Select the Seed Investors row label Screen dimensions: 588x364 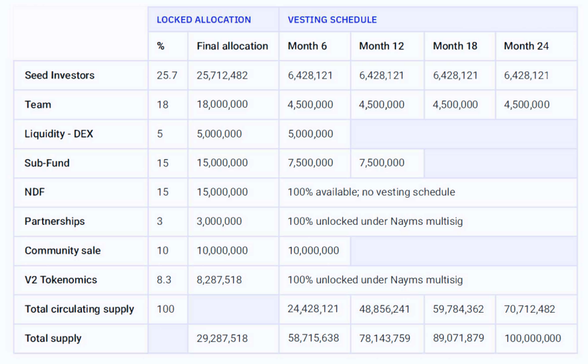[x=60, y=75]
